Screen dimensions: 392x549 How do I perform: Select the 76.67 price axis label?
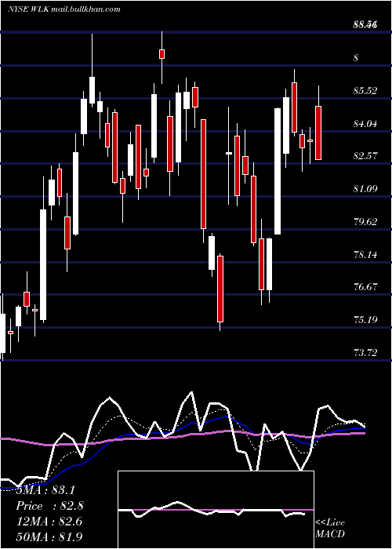pyautogui.click(x=365, y=287)
